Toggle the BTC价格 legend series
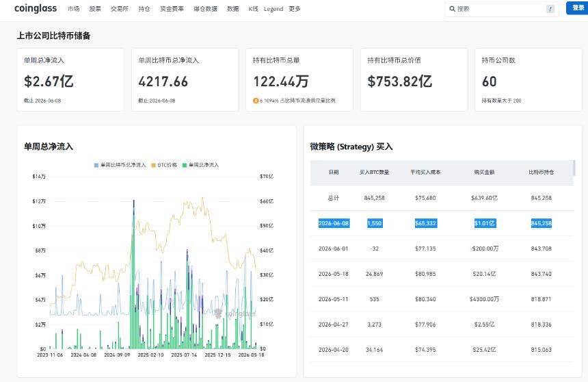This screenshot has width=588, height=382. (164, 165)
